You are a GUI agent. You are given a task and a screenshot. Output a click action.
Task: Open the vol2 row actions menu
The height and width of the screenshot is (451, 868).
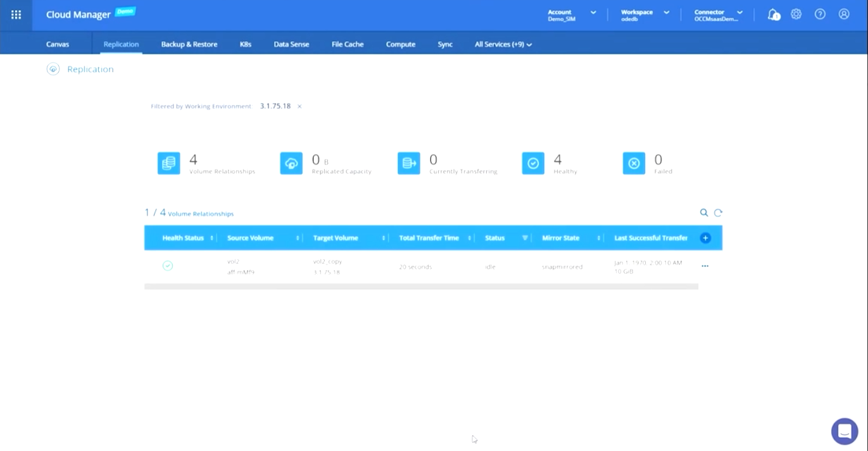pyautogui.click(x=705, y=266)
